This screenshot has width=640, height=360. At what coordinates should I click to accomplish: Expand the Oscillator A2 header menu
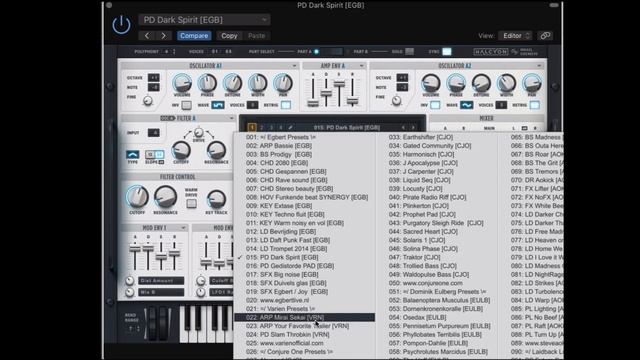[x=539, y=66]
